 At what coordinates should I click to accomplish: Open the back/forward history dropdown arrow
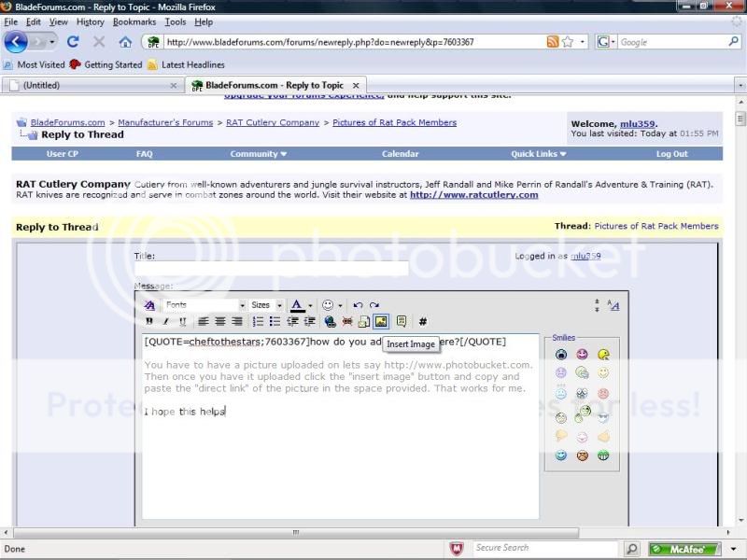(x=52, y=42)
